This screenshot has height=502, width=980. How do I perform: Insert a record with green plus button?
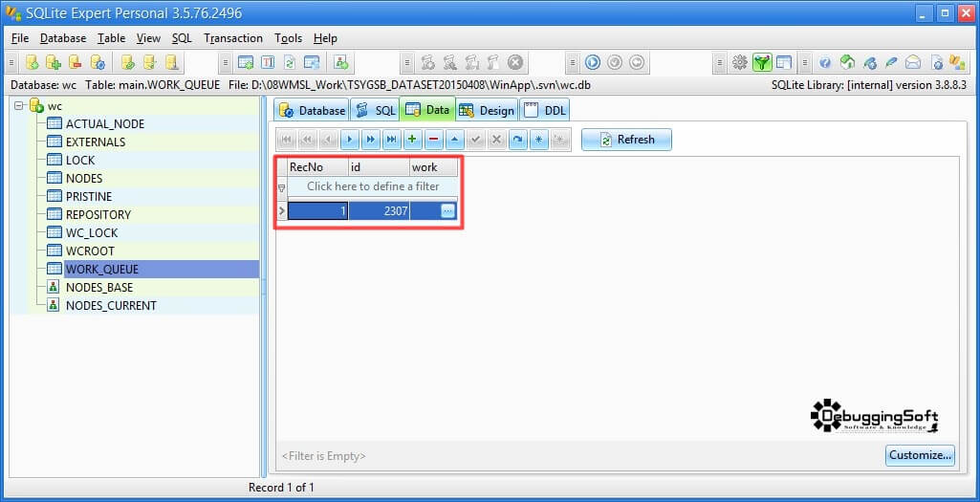(x=412, y=140)
